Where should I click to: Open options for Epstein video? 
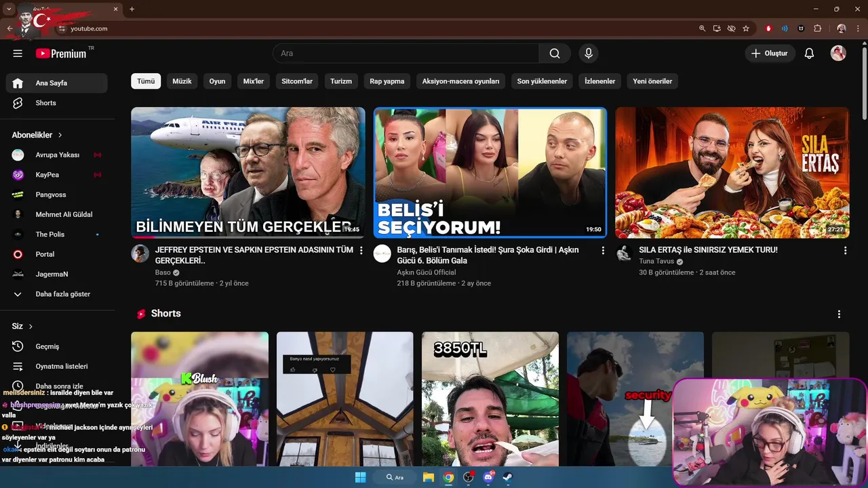[x=361, y=251]
